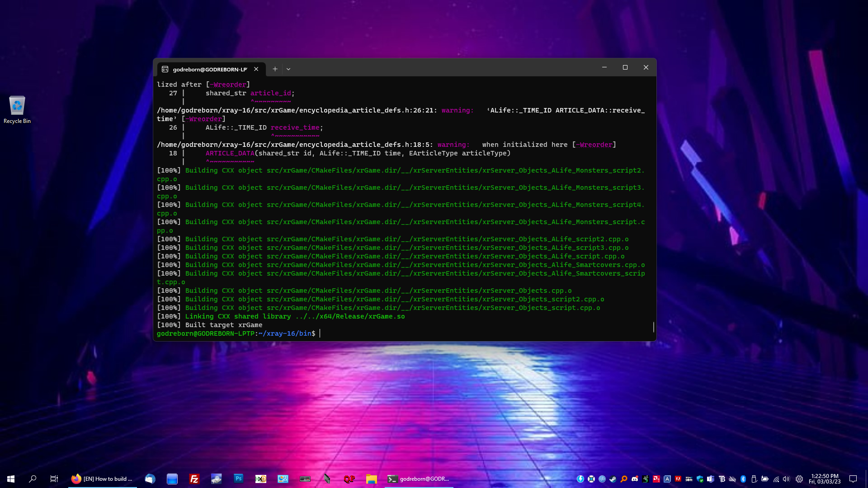
Task: Launch Thunderbird from taskbar
Action: click(x=150, y=479)
